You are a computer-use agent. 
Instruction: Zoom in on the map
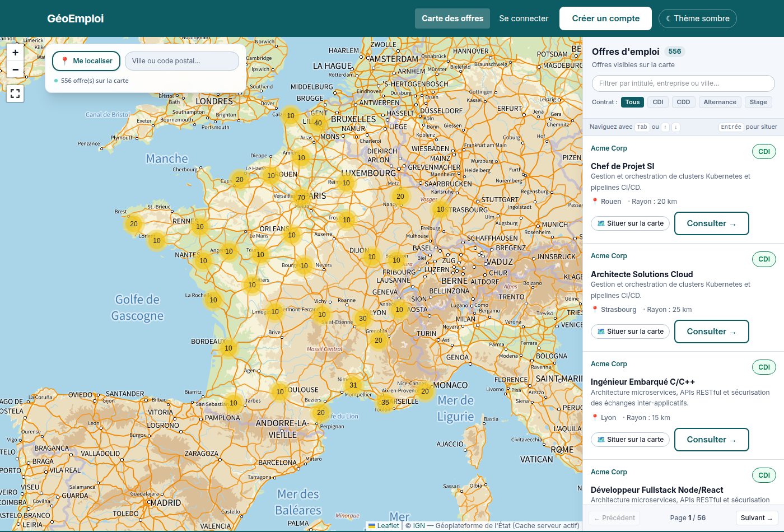pyautogui.click(x=15, y=53)
